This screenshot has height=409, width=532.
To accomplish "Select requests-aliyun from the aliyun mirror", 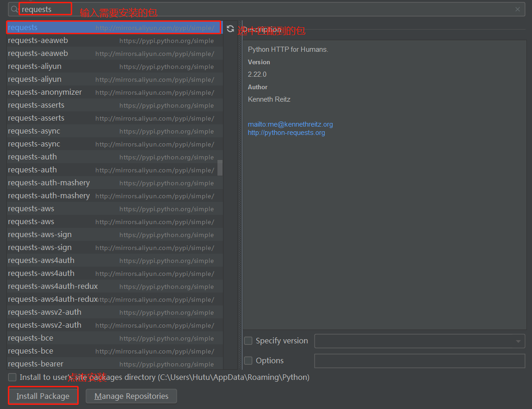I will 115,79.
